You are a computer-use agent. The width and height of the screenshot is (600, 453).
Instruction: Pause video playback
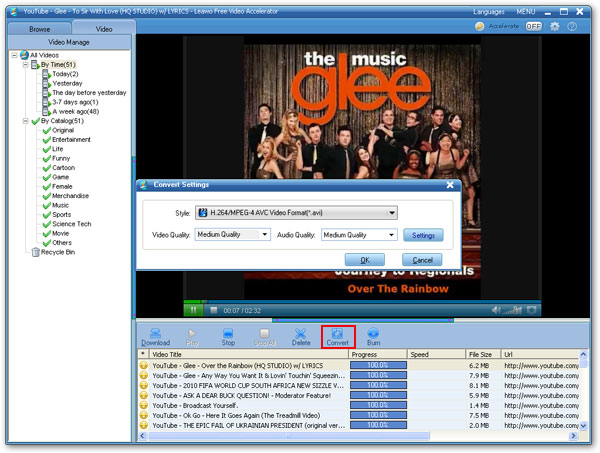pyautogui.click(x=193, y=310)
